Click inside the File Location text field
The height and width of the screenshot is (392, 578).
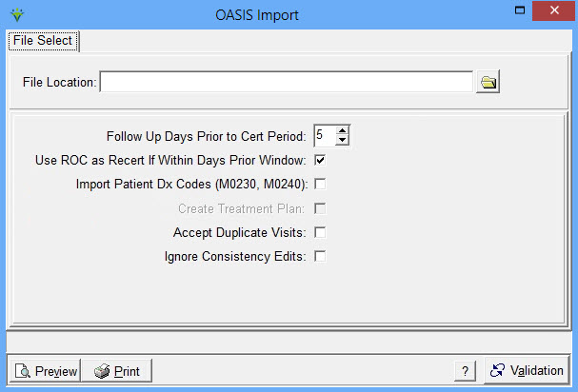[x=286, y=83]
